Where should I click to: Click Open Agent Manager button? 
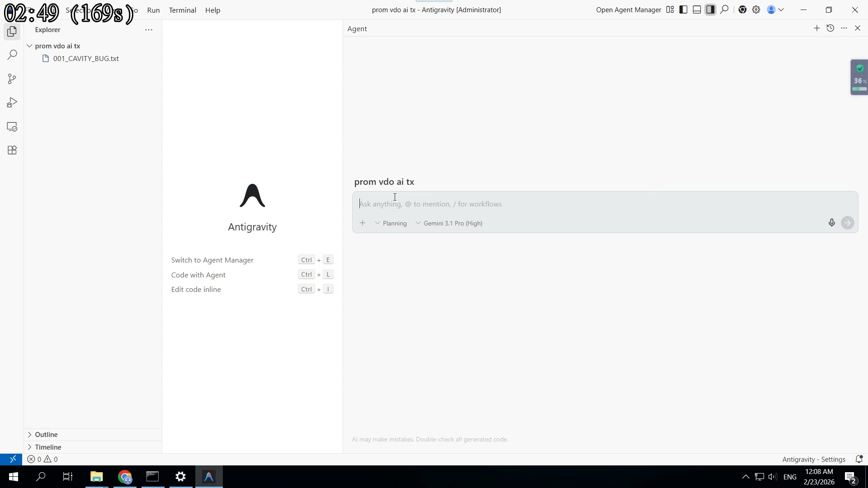(628, 10)
